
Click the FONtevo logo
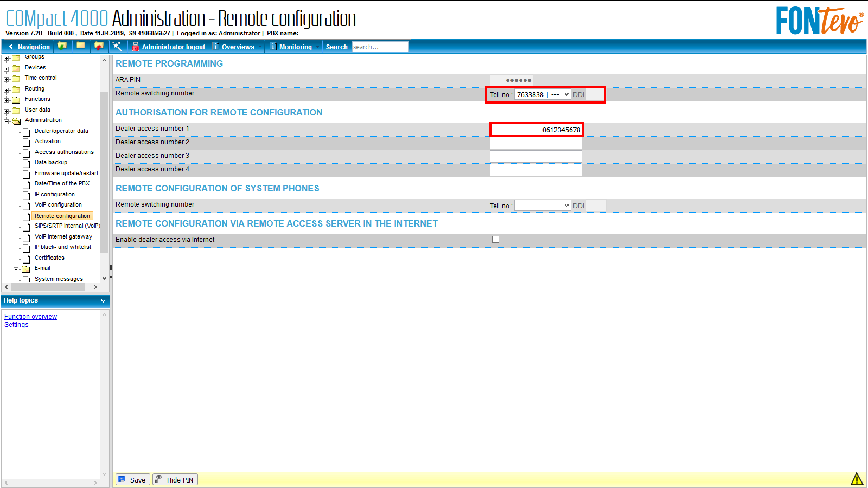[x=819, y=21]
